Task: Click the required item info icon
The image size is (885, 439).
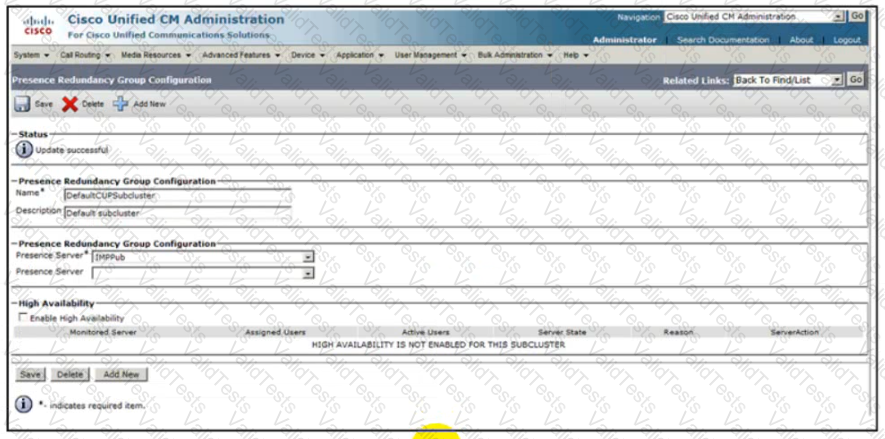Action: tap(23, 404)
